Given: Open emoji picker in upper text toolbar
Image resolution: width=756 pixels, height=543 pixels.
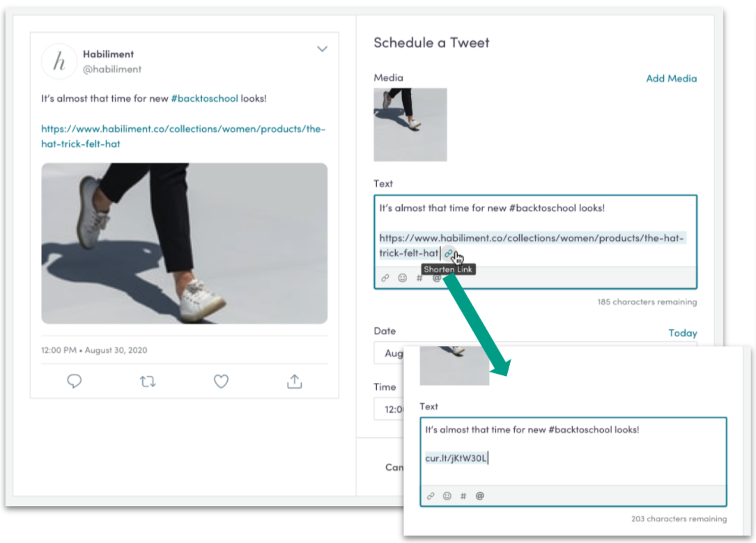Looking at the screenshot, I should (403, 278).
